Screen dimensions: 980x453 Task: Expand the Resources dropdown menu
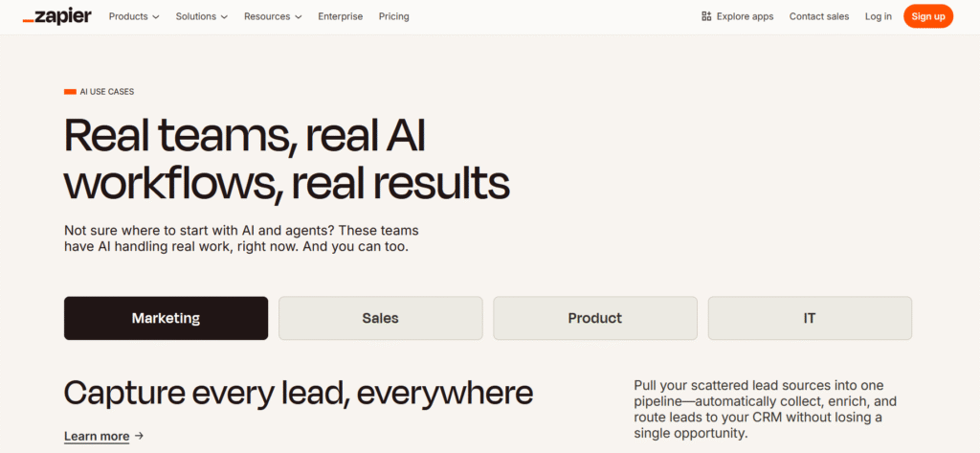coord(272,16)
